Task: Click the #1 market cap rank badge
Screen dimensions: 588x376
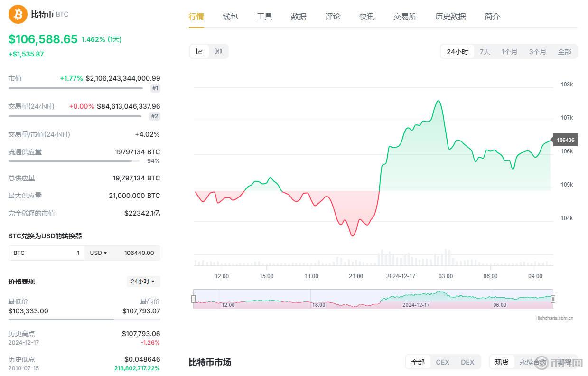Action: [x=155, y=88]
